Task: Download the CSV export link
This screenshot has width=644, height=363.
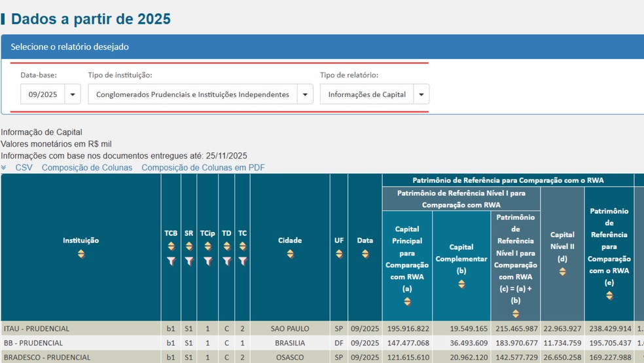Action: [x=24, y=168]
